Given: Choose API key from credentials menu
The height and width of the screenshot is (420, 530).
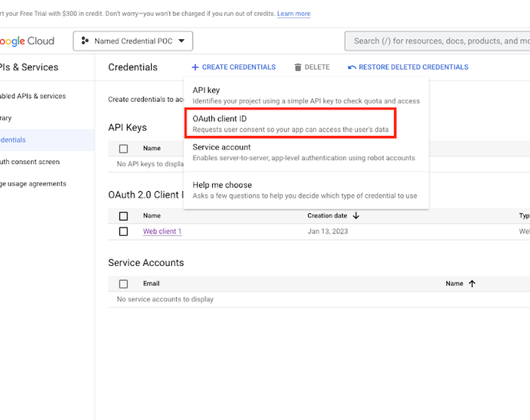Looking at the screenshot, I should pyautogui.click(x=307, y=95).
